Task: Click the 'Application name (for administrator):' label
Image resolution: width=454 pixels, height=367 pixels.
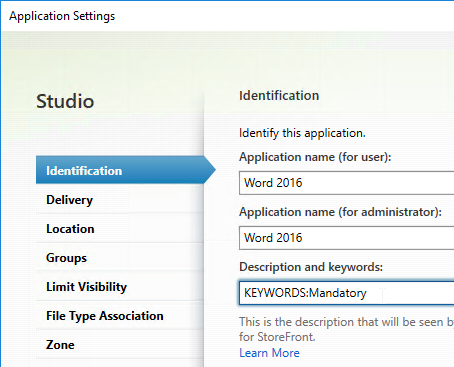Action: pyautogui.click(x=340, y=212)
